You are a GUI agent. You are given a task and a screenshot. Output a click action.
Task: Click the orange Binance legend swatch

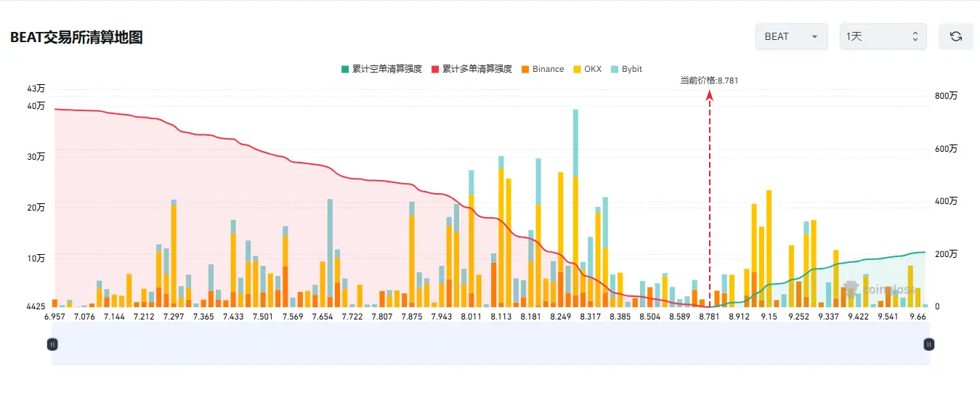(525, 69)
